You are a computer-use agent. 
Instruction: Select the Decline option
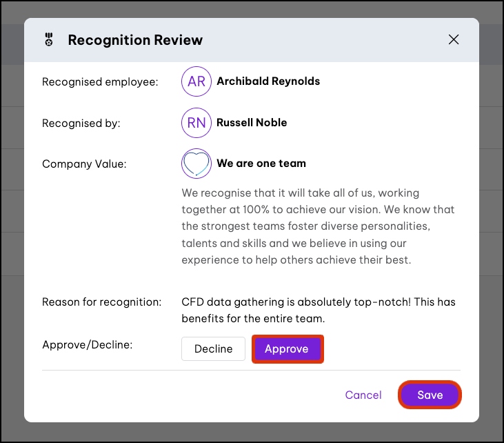tap(213, 348)
